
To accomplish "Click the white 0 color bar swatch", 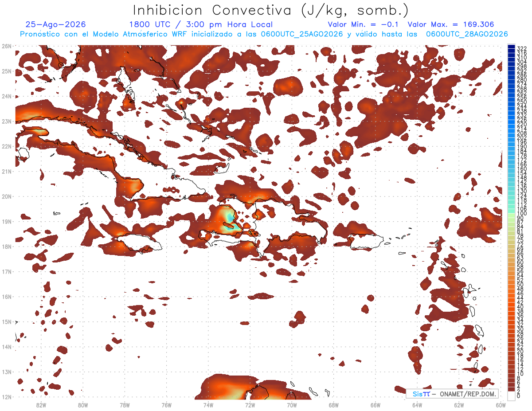I will click(x=511, y=395).
